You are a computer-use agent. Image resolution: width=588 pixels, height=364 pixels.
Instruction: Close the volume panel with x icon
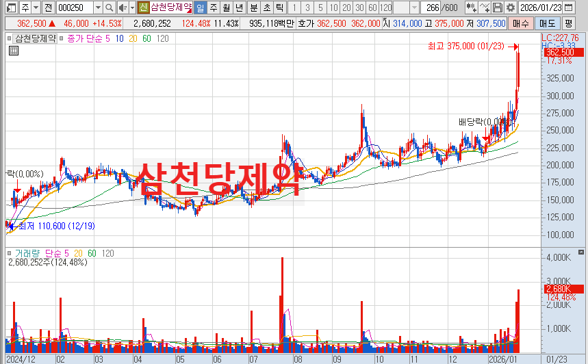[581, 252]
